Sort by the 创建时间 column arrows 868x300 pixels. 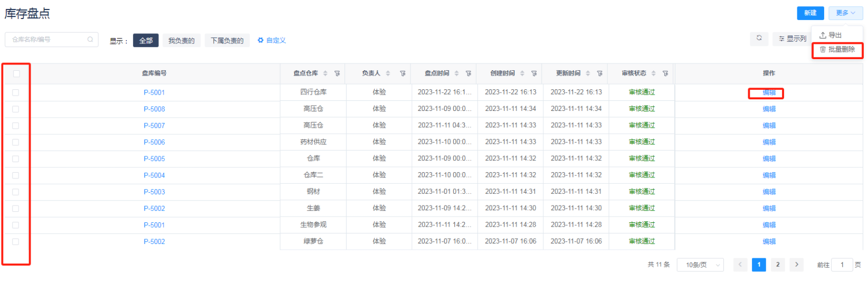click(522, 73)
